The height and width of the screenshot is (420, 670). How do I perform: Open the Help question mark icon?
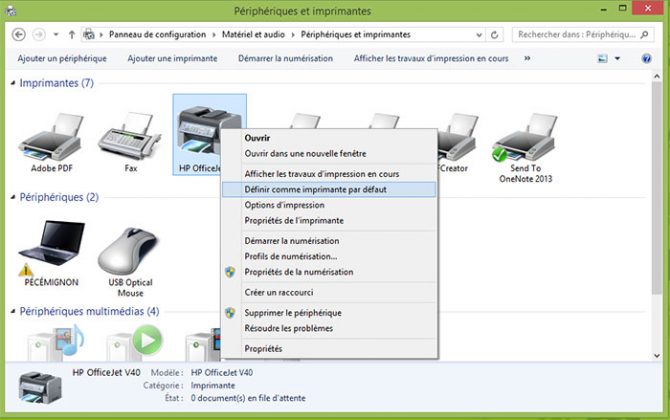646,59
